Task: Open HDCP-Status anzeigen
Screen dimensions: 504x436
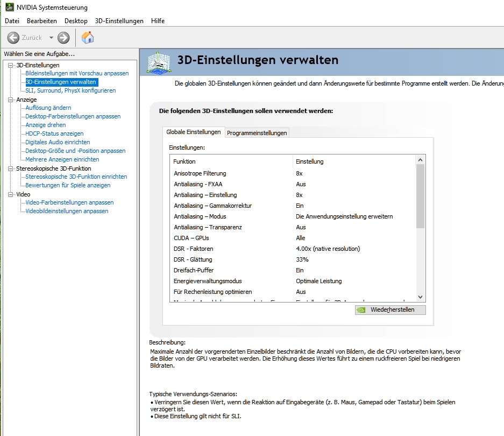Action: click(x=54, y=133)
